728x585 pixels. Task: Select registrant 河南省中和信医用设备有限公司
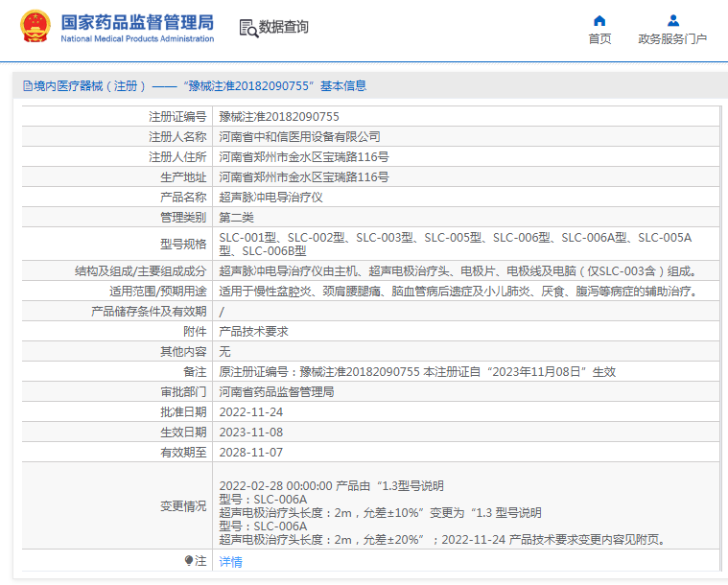299,136
